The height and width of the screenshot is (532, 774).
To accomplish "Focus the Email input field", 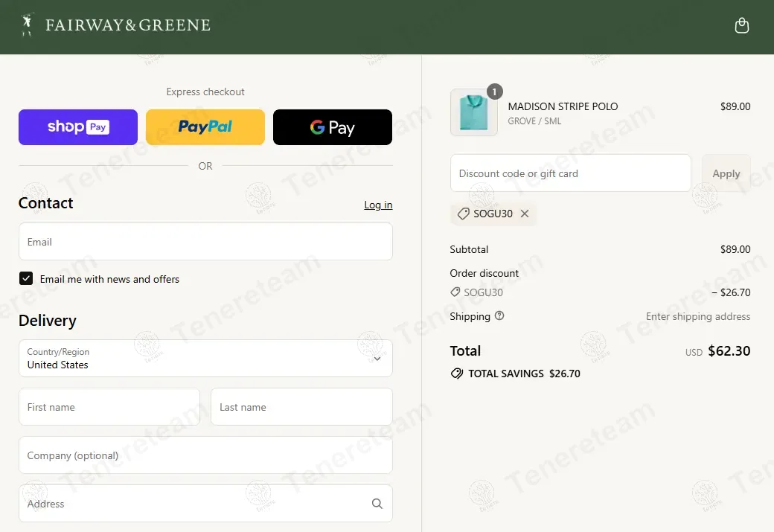I will click(x=205, y=242).
